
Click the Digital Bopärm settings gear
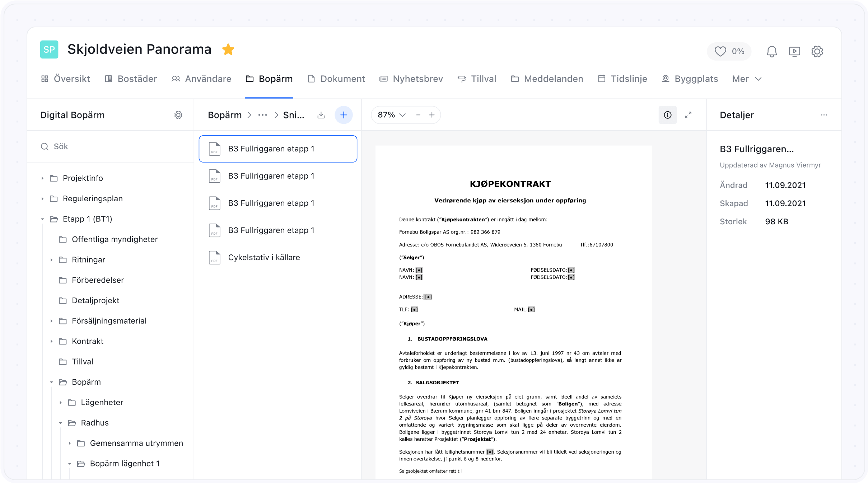coord(178,115)
